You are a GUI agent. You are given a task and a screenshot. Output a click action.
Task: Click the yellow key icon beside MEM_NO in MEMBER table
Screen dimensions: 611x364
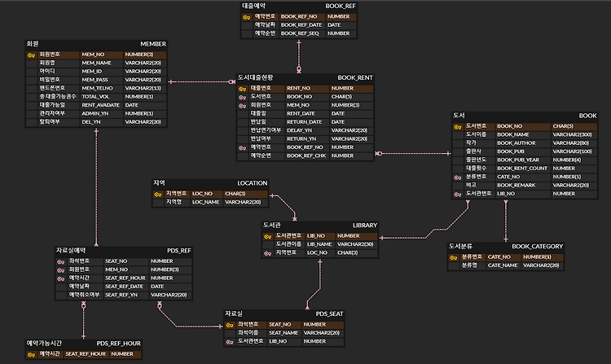(x=31, y=55)
